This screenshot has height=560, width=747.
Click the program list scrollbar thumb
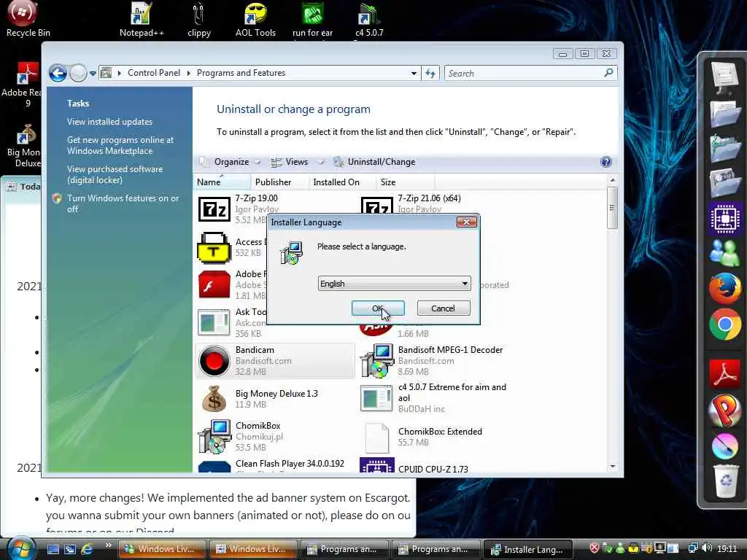point(613,208)
